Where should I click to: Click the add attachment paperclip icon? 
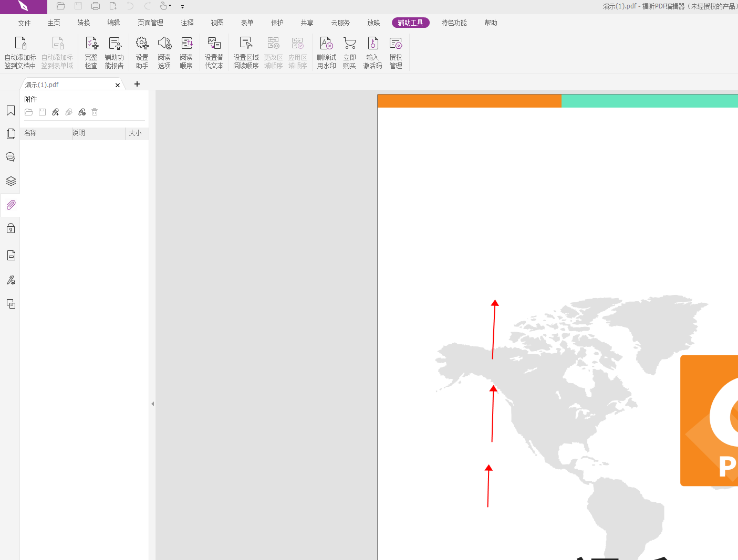55,112
